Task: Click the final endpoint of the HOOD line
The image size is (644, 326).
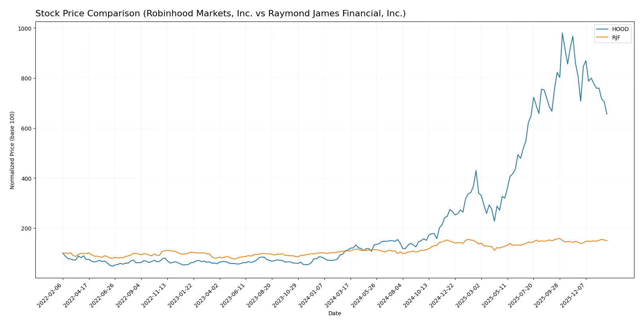Action: pos(607,114)
